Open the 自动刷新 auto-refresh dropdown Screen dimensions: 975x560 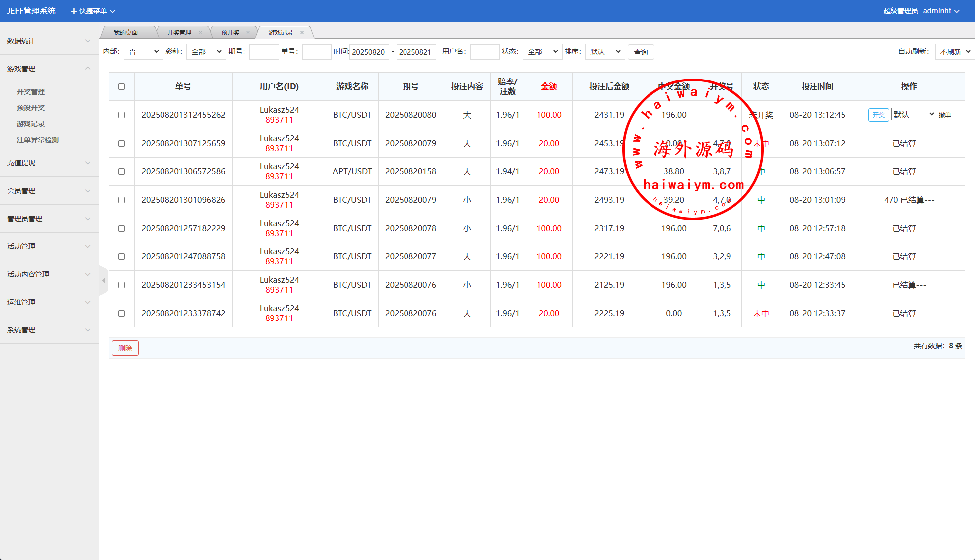click(x=954, y=52)
